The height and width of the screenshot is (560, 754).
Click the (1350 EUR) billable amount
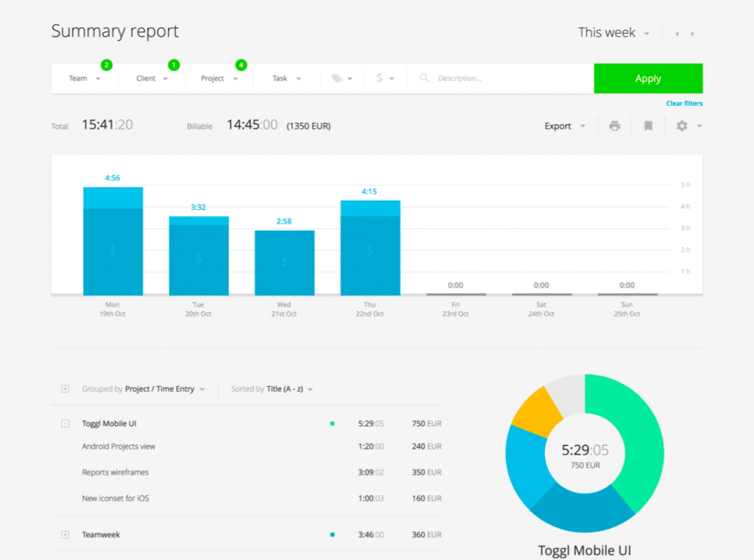coord(309,126)
